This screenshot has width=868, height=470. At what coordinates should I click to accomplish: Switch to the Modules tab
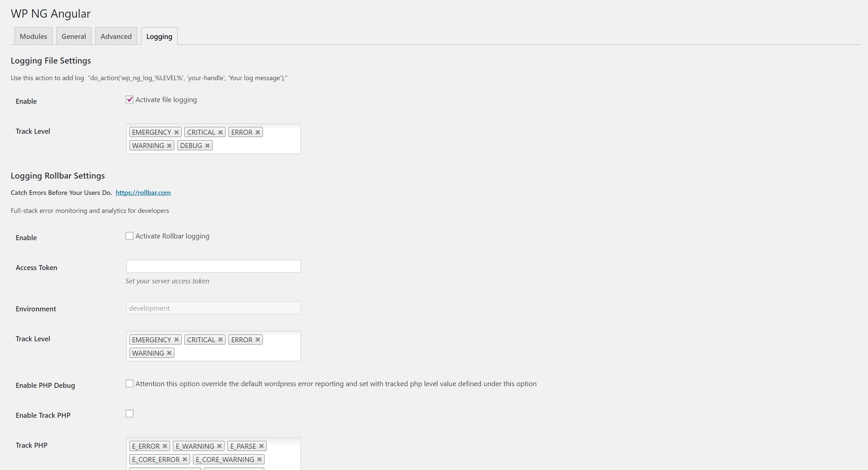[x=33, y=36]
